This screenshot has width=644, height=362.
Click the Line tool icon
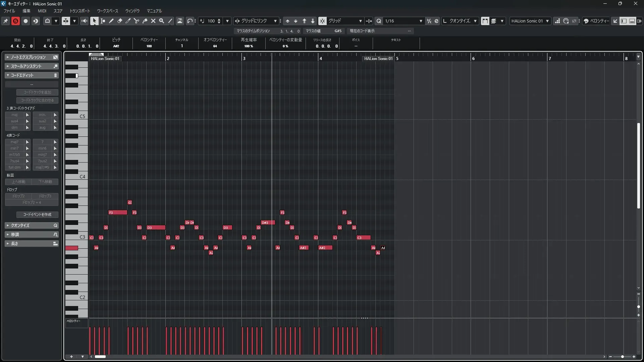point(170,21)
